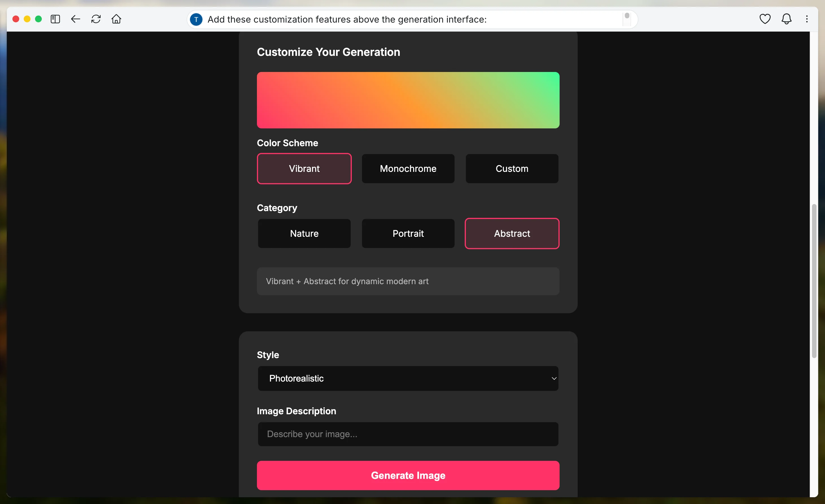This screenshot has height=504, width=825.
Task: Go back using the arrow icon
Action: click(76, 19)
